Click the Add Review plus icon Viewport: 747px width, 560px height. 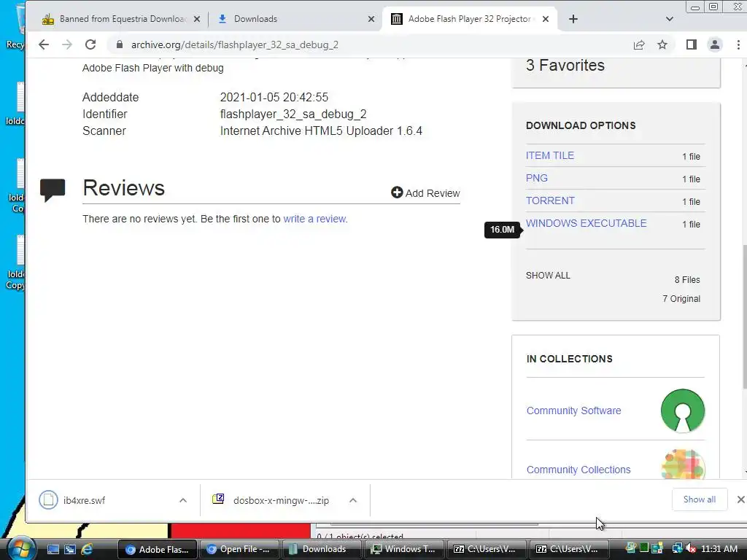(x=397, y=192)
